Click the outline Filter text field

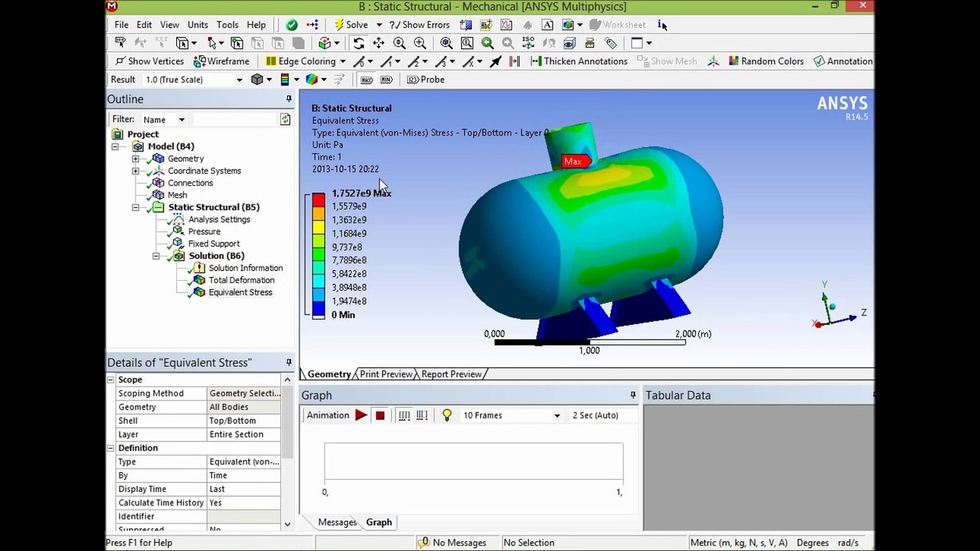coord(234,119)
